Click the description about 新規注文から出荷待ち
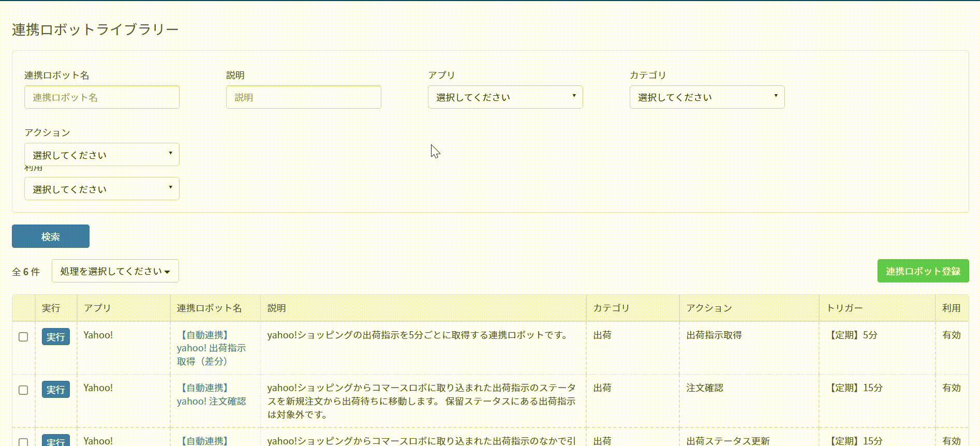 pyautogui.click(x=422, y=401)
